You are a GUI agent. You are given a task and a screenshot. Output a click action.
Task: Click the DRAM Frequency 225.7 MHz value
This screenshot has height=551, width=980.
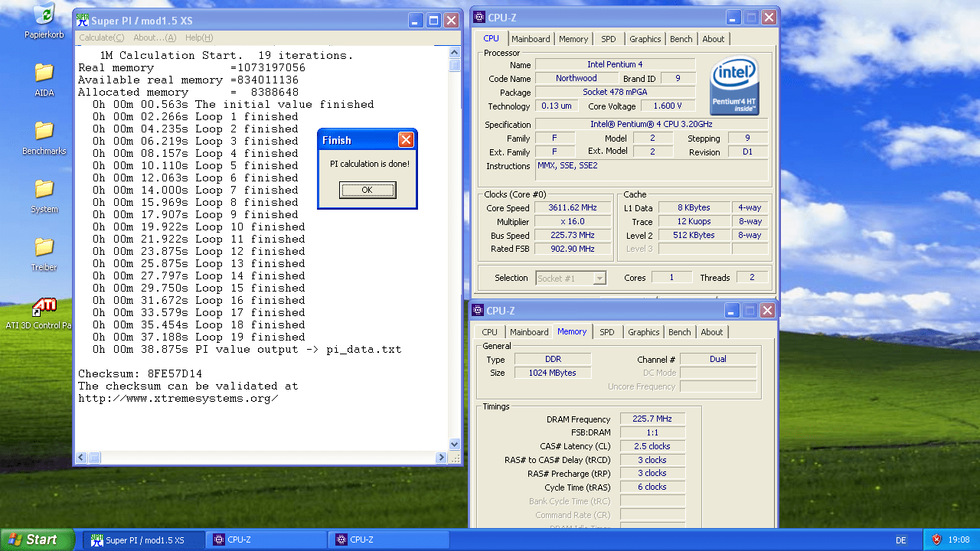click(652, 419)
